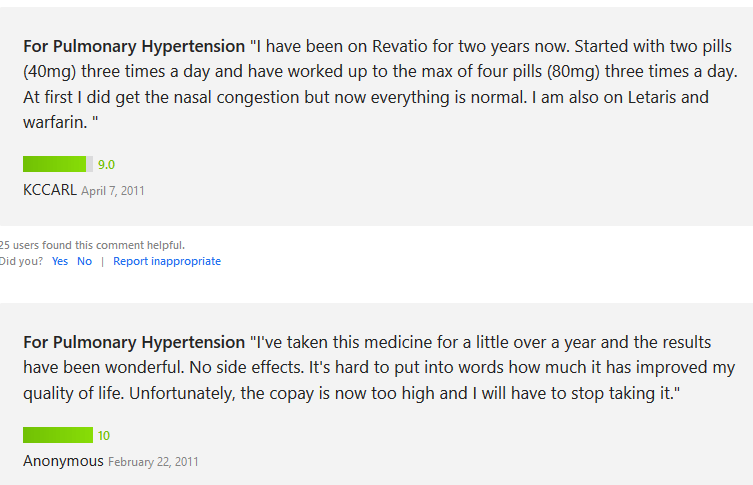Click the word Letaris in the first review
The height and width of the screenshot is (485, 753).
tap(652, 97)
